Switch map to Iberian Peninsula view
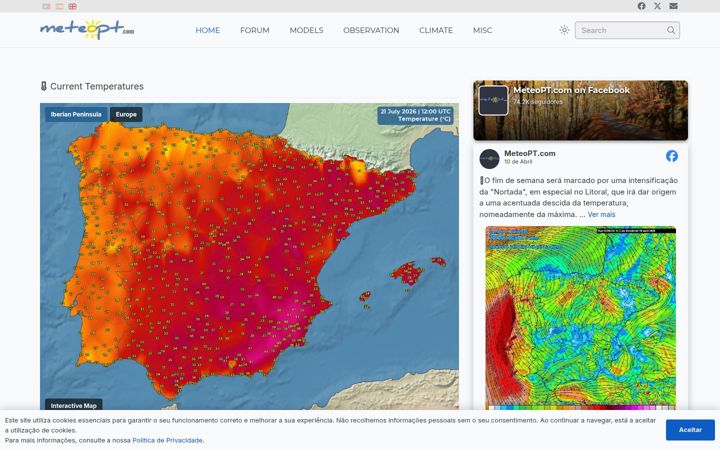The image size is (720, 450). point(76,114)
